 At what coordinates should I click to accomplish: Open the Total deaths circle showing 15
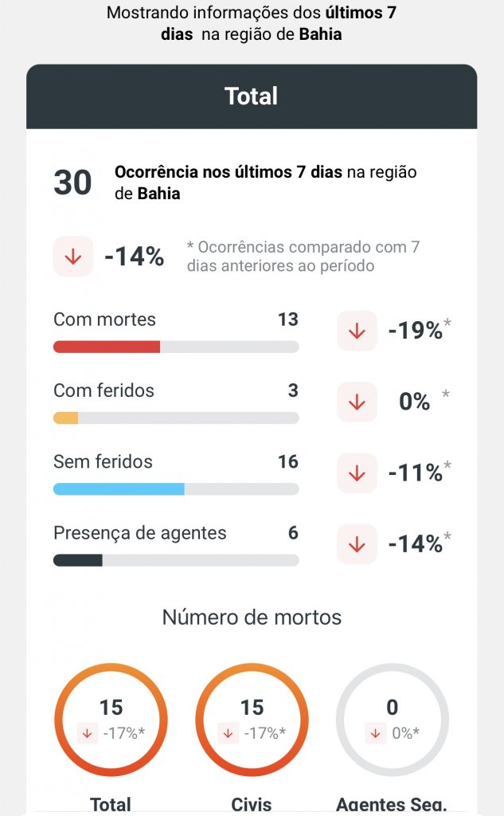pyautogui.click(x=111, y=720)
